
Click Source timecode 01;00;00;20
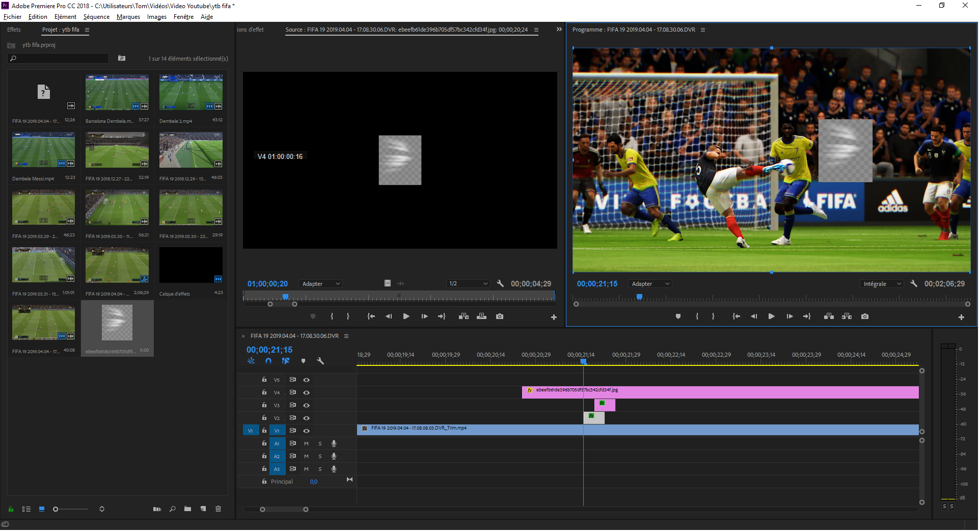point(267,284)
